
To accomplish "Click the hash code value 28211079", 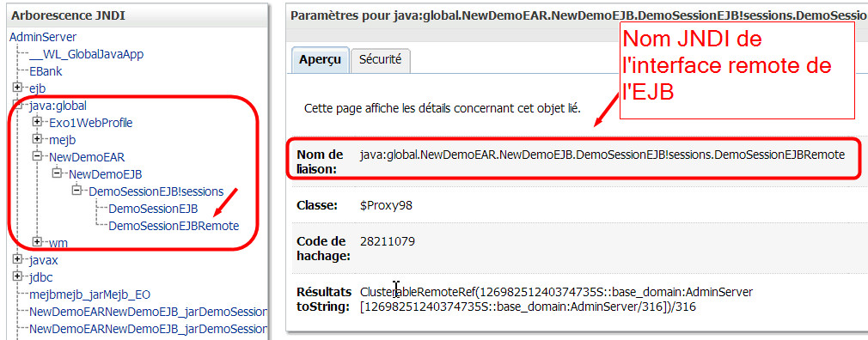I will (387, 241).
